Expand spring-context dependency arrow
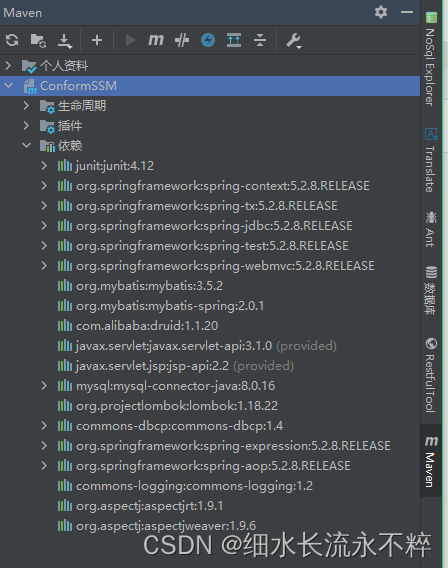 point(44,185)
